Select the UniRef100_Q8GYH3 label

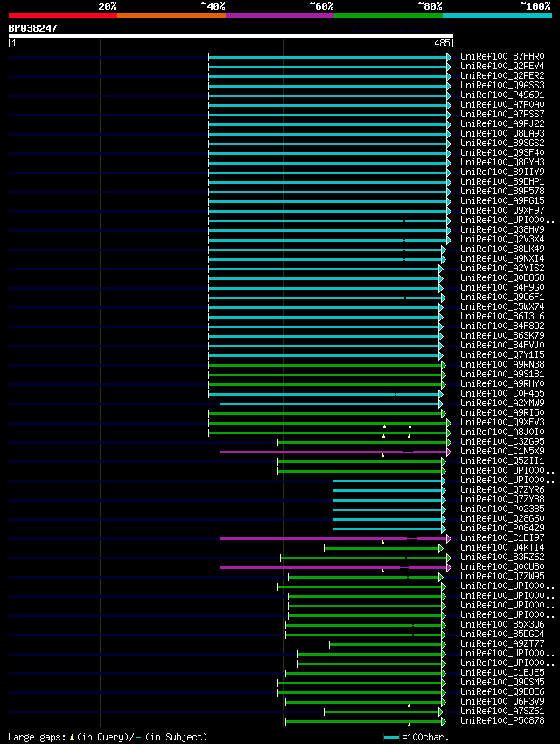(502, 162)
